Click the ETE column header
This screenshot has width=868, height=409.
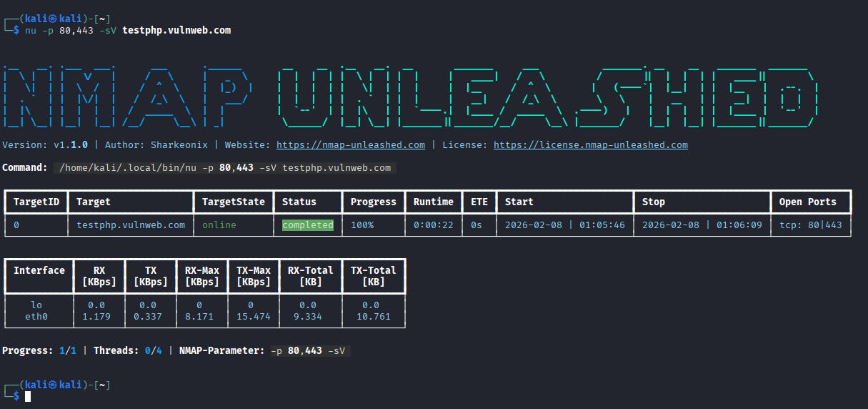tap(479, 202)
